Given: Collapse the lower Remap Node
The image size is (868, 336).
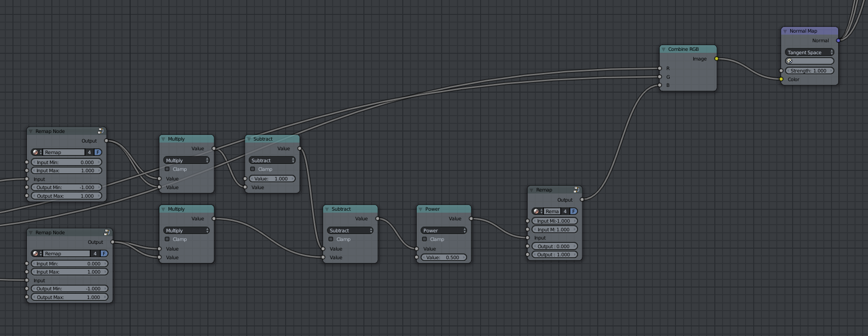Looking at the screenshot, I should [31, 232].
